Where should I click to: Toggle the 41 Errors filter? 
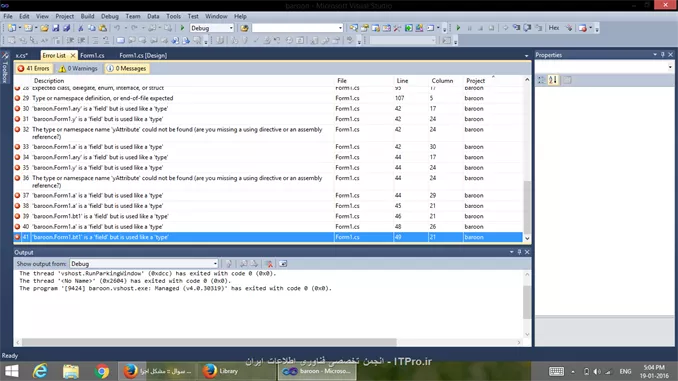[34, 68]
